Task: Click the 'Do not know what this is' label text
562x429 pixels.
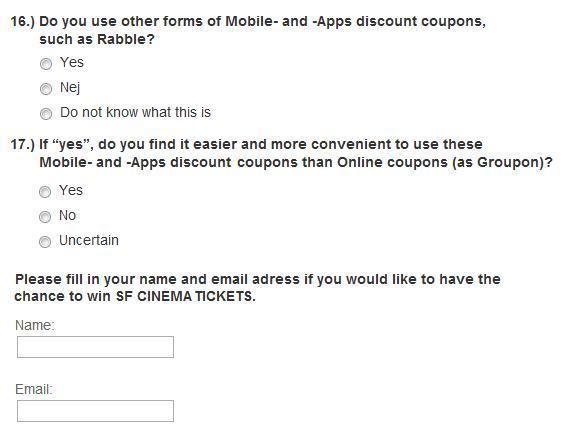Action: (135, 113)
